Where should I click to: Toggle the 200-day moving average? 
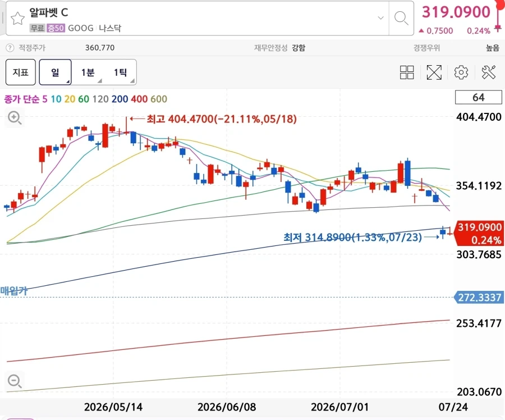coord(120,99)
